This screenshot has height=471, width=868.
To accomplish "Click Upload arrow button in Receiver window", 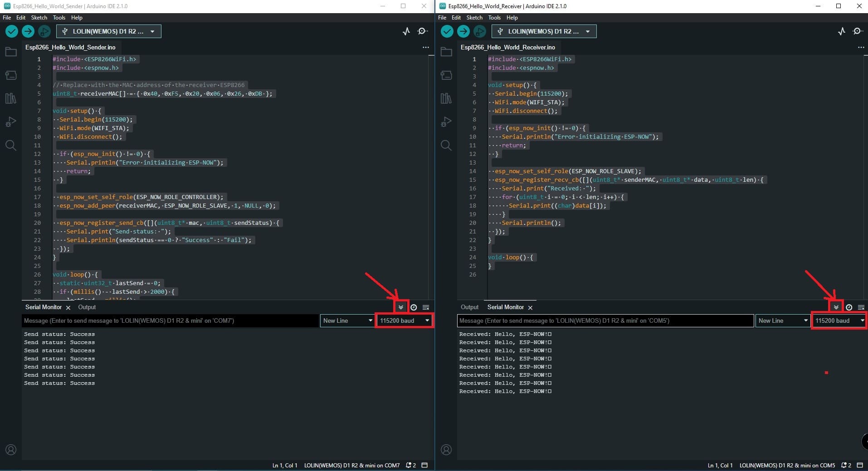I will (463, 31).
